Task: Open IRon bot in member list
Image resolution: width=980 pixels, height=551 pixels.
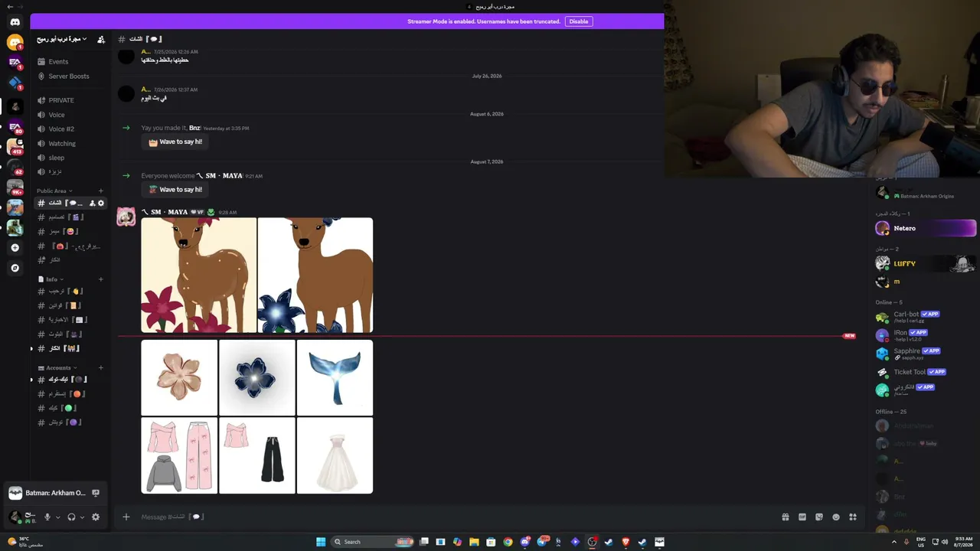Action: click(926, 335)
